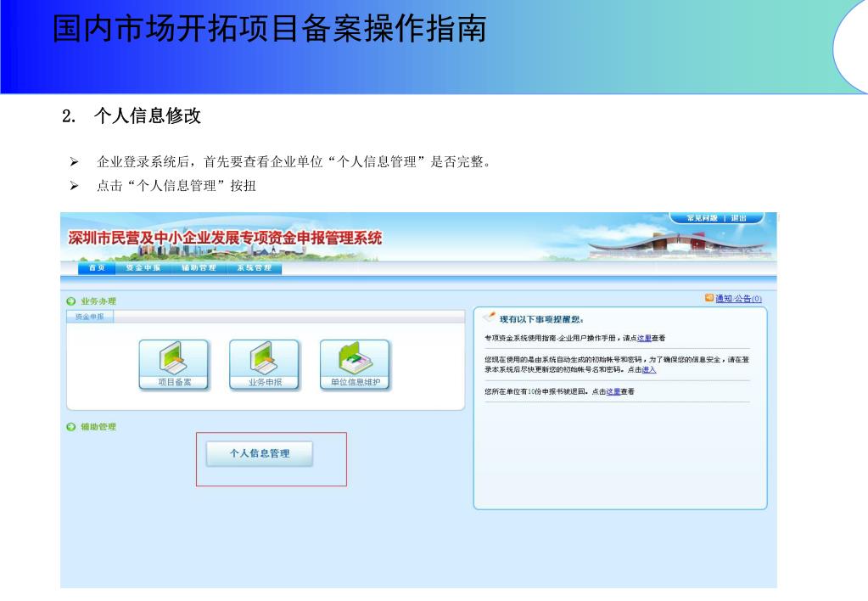Click 这里 link for user manual
Viewport: 868px width, 601px height.
pos(644,339)
